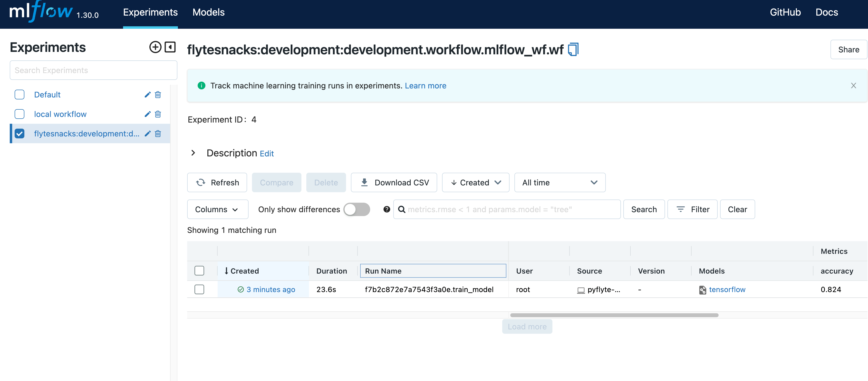The width and height of the screenshot is (868, 381).
Task: Open the Columns dropdown
Action: coord(217,209)
